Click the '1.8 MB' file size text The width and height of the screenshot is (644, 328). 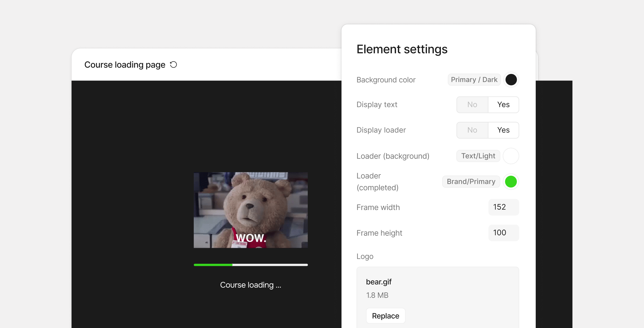click(377, 295)
